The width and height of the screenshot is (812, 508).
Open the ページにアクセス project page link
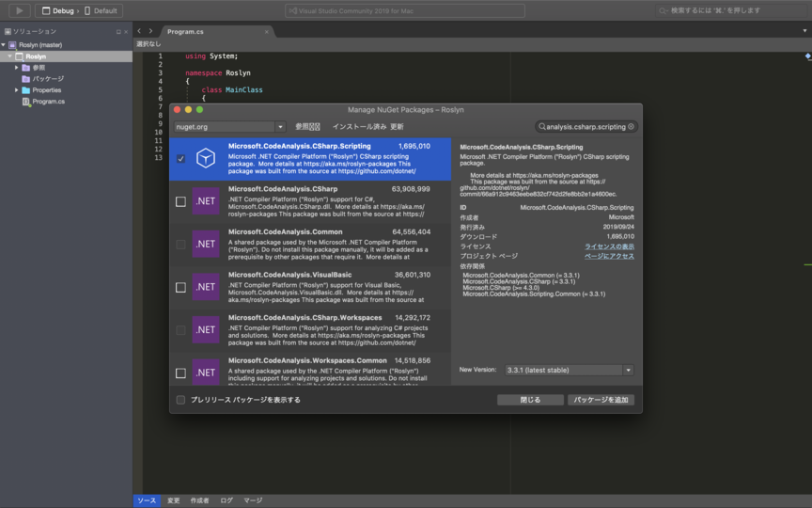click(609, 256)
